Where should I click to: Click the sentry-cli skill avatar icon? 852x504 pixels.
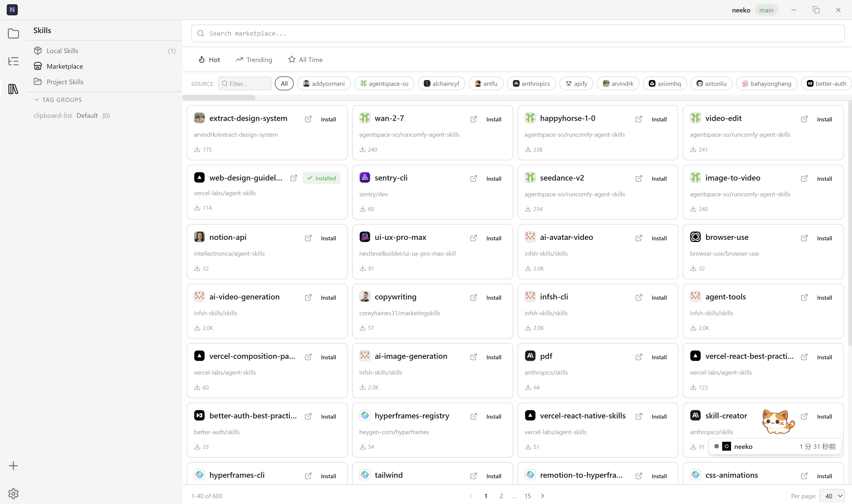tap(365, 177)
